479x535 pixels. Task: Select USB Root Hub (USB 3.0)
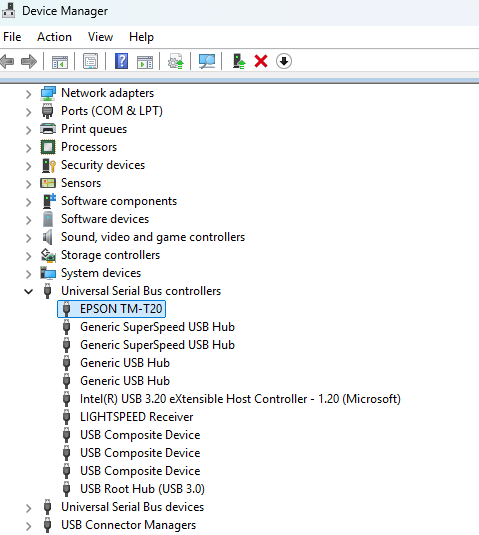pyautogui.click(x=142, y=489)
